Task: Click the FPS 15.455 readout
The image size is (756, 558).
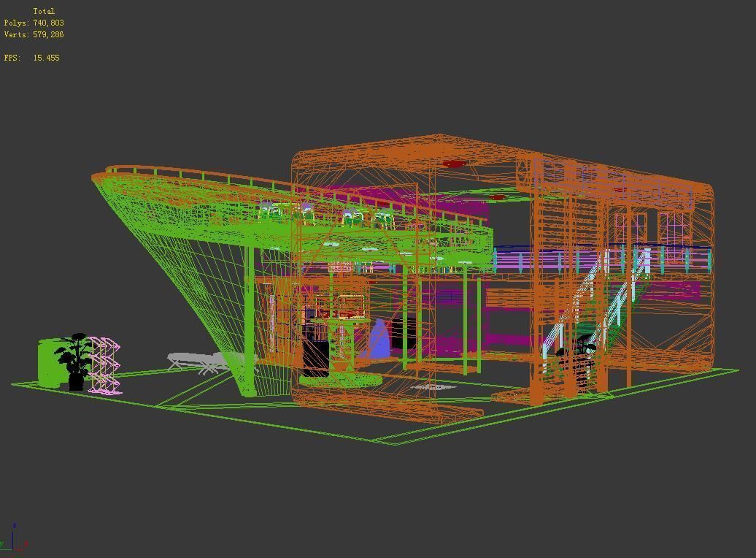Action: (x=32, y=58)
